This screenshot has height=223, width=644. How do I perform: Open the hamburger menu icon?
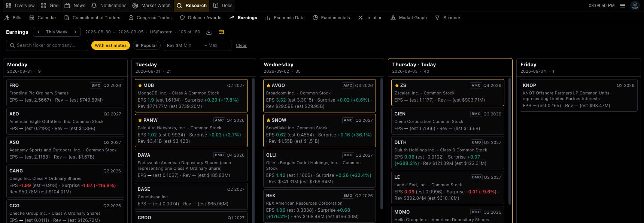pyautogui.click(x=623, y=6)
